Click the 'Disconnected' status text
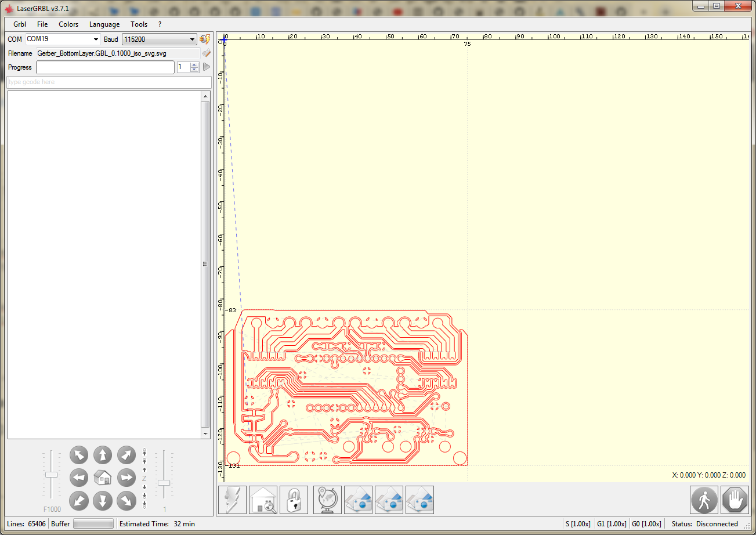The image size is (756, 535). (x=717, y=524)
